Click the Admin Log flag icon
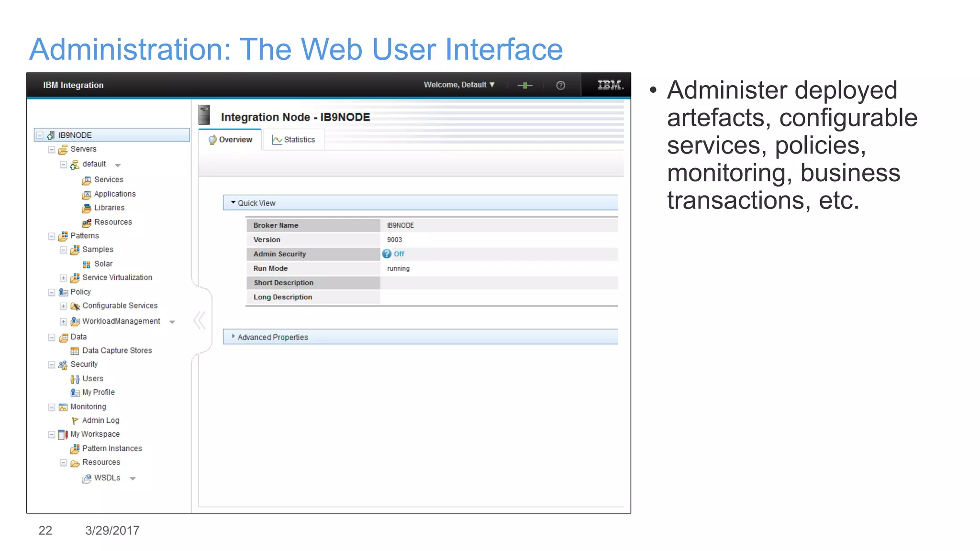The image size is (980, 551). coord(75,421)
